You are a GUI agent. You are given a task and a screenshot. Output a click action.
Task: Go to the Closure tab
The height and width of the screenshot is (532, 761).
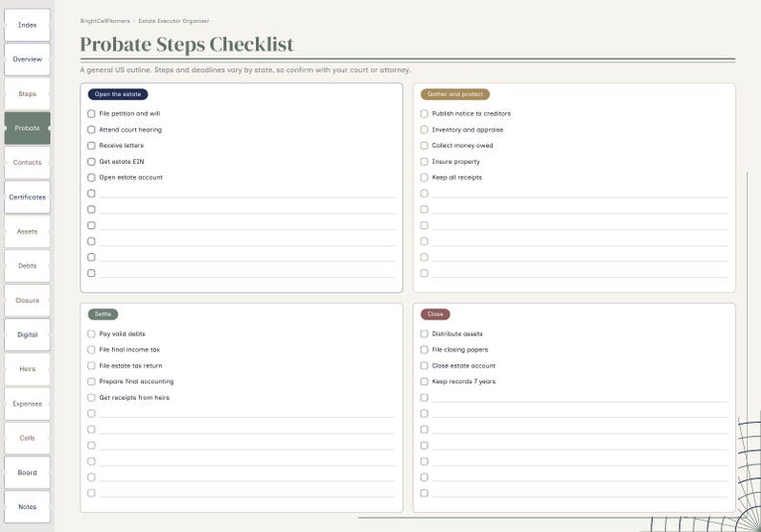tap(27, 300)
